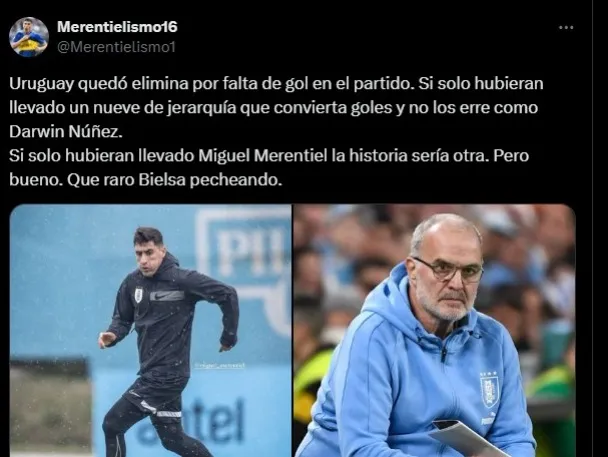
Task: Click the Merentielismo16 profile avatar
Action: pos(29,37)
